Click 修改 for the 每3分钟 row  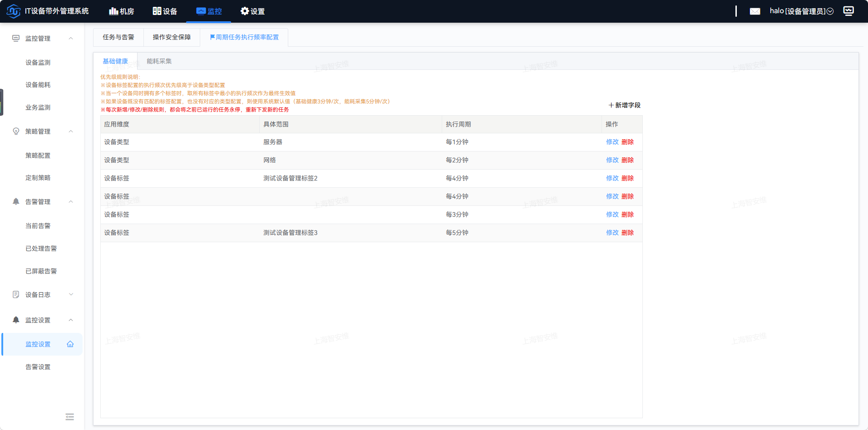612,215
